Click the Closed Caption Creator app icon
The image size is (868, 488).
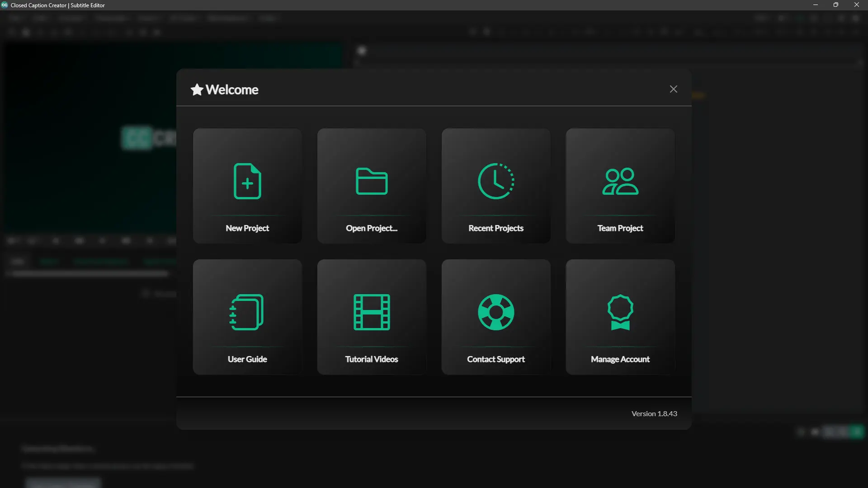click(5, 5)
